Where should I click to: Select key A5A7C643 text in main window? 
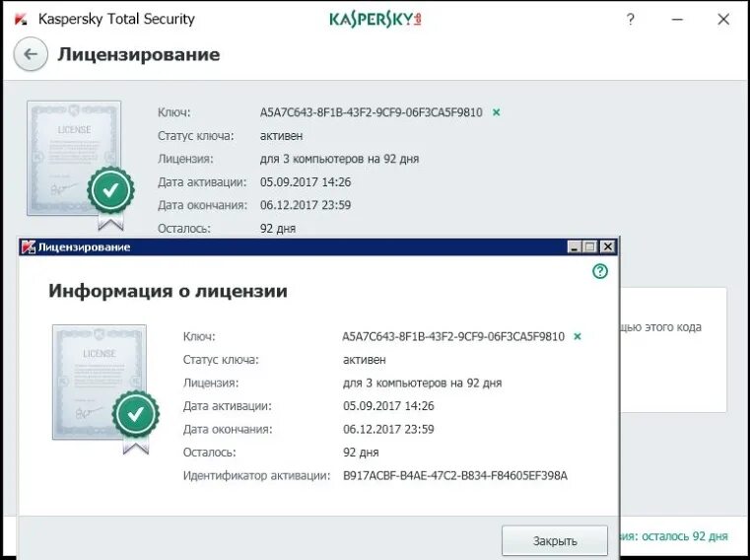click(372, 112)
